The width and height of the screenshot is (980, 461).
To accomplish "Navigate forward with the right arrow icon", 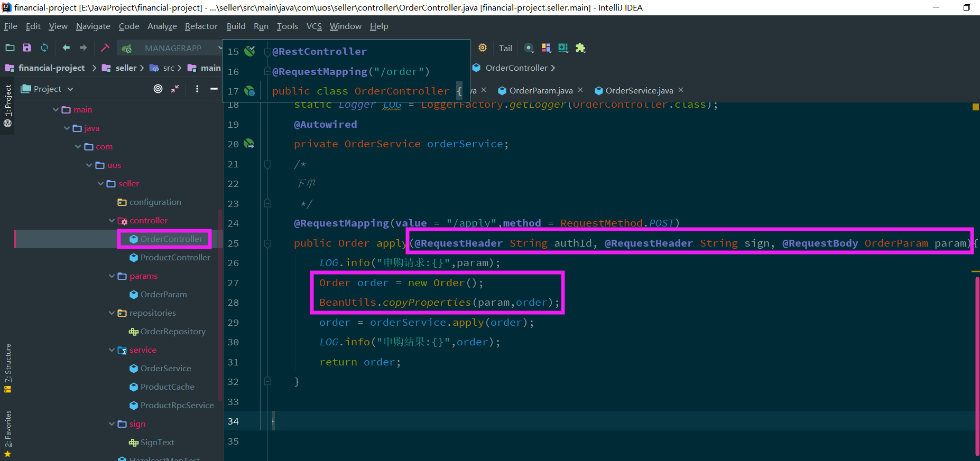I will [83, 48].
